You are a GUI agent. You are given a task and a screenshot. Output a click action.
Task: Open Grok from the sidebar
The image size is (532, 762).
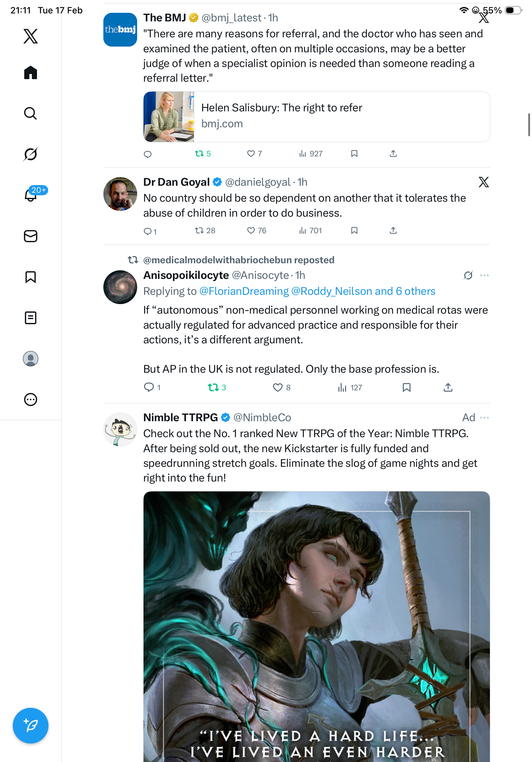pyautogui.click(x=31, y=154)
